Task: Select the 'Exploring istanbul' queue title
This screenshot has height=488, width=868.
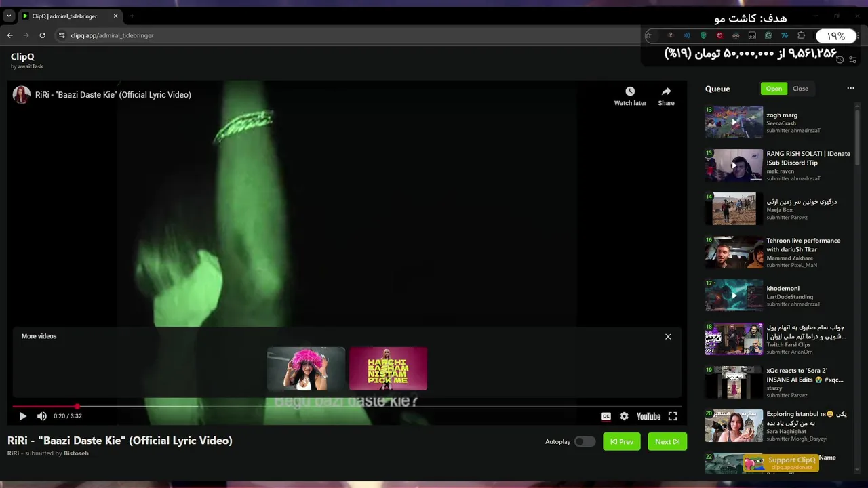Action: pyautogui.click(x=806, y=418)
